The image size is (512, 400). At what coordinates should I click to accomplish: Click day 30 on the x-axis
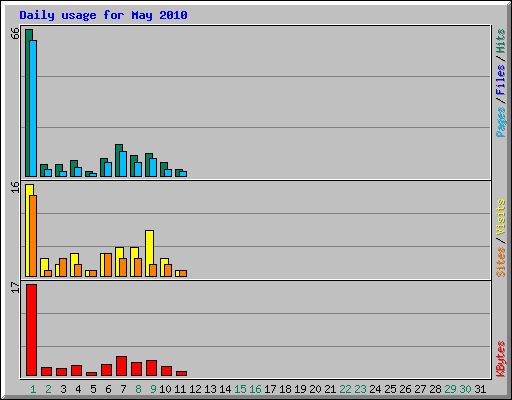click(465, 389)
